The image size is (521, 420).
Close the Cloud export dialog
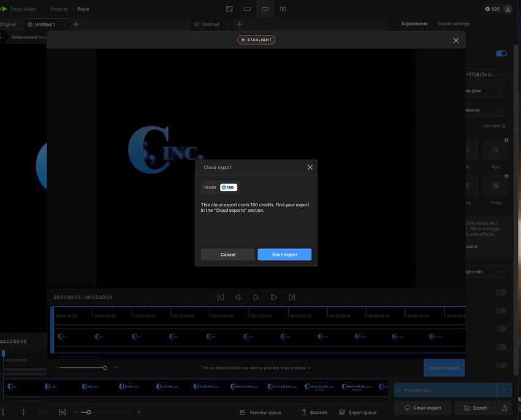(310, 167)
